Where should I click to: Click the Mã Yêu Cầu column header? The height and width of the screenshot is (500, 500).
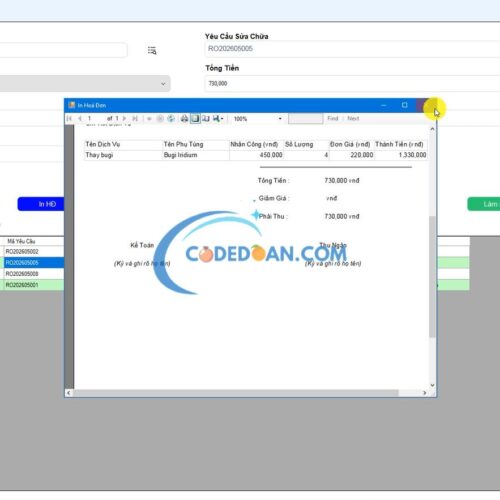point(33,241)
